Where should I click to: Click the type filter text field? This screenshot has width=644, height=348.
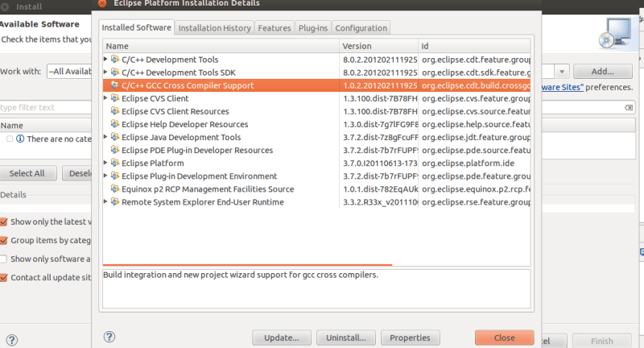45,108
